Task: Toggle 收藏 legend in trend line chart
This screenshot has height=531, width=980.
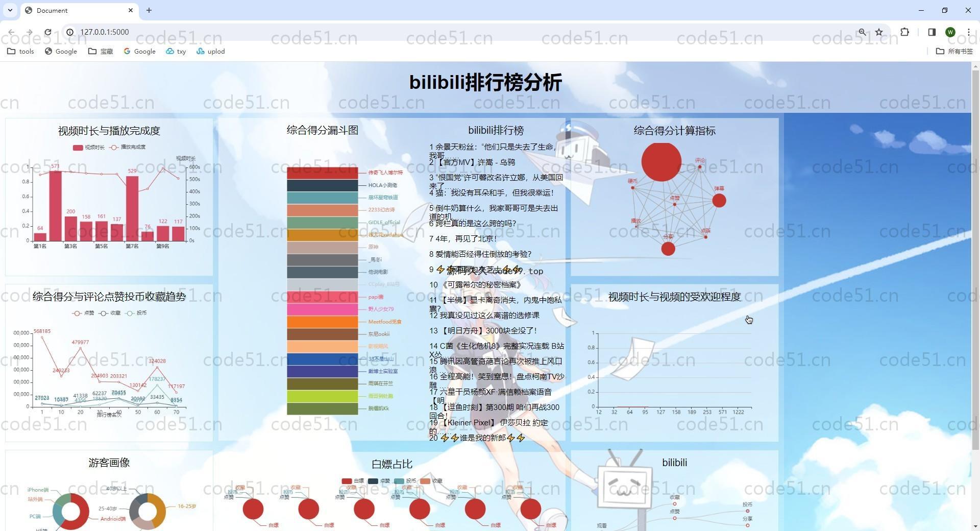Action: click(x=109, y=313)
